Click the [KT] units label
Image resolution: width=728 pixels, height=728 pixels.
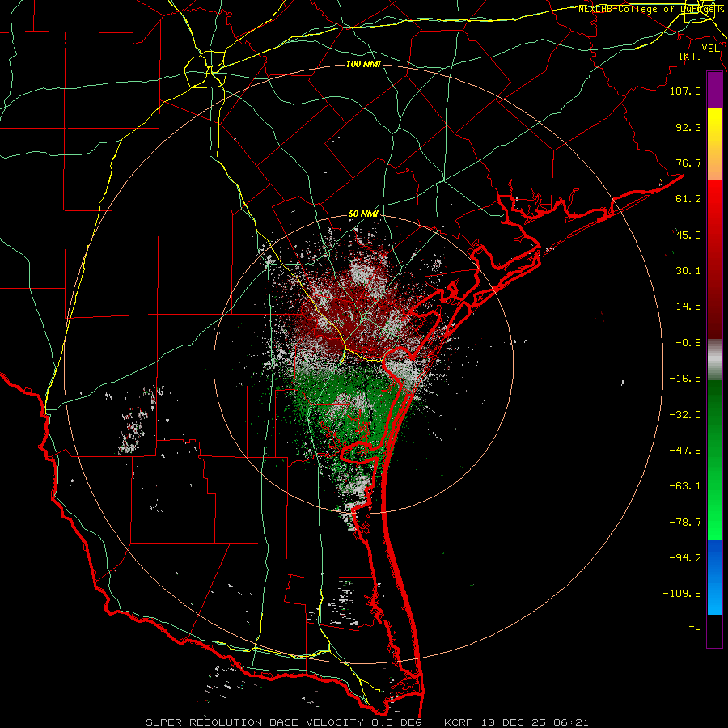tap(691, 56)
